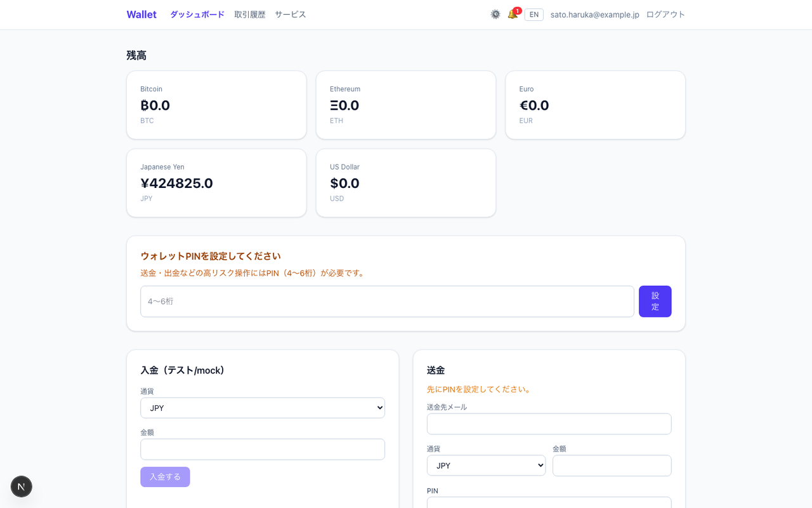Click the 送金先メール input field
The image size is (812, 508).
tap(549, 424)
